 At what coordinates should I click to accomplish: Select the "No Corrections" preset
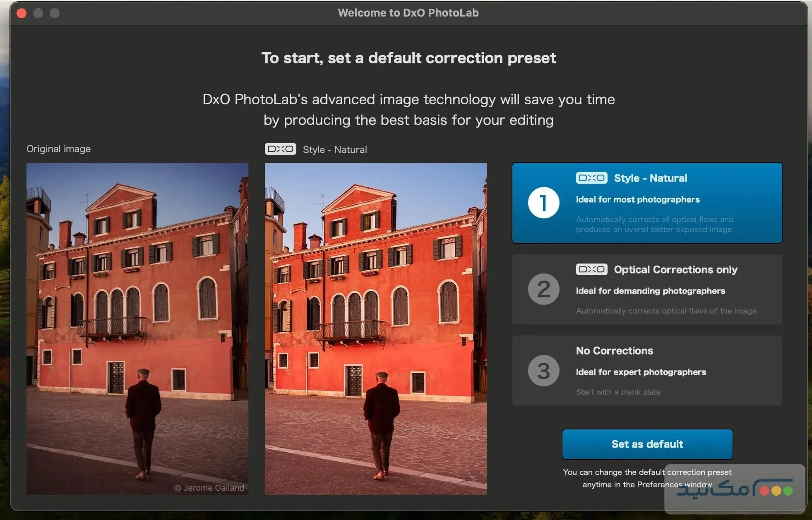coord(647,370)
